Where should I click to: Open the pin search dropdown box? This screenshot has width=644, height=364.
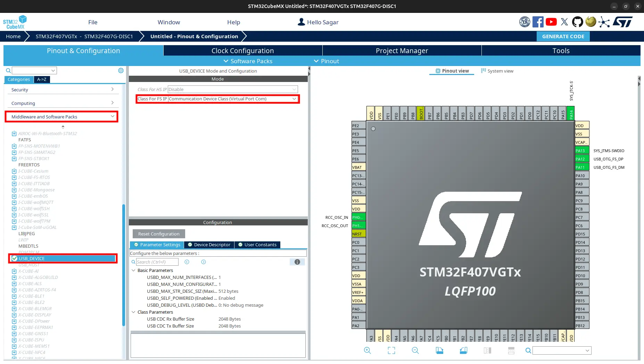tap(562, 350)
